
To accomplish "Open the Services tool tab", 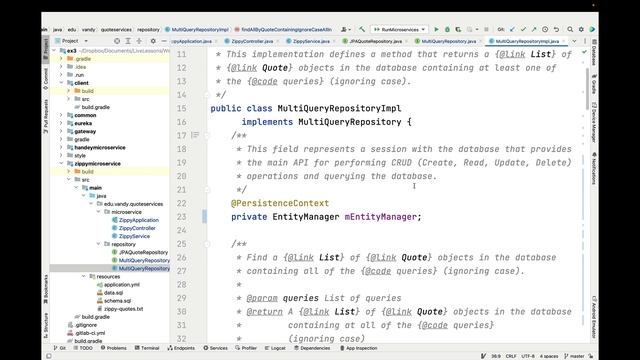I will (x=216, y=348).
